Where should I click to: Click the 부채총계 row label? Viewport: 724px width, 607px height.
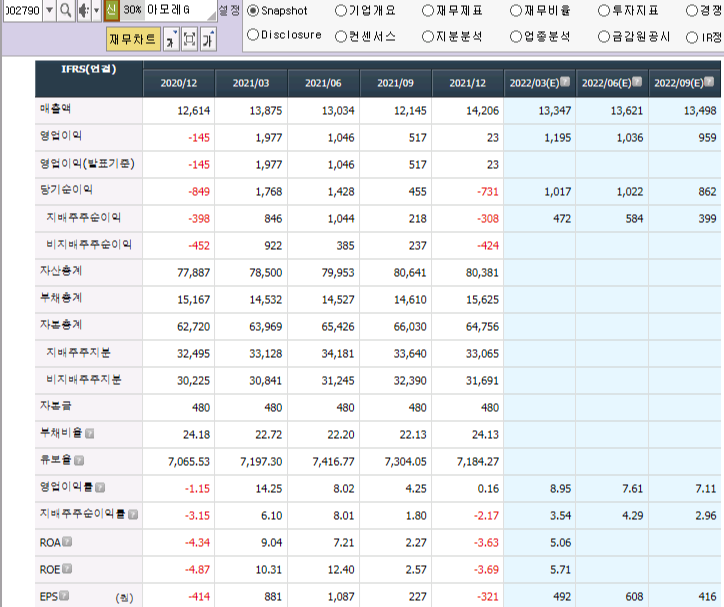coord(61,298)
